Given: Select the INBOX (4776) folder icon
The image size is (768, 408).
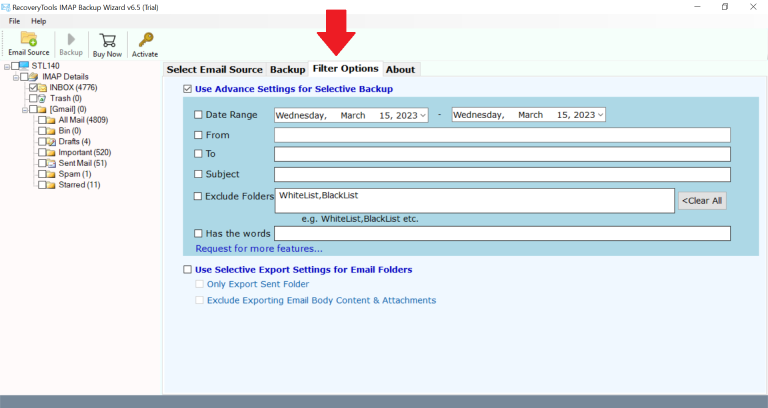Looking at the screenshot, I should (x=42, y=88).
